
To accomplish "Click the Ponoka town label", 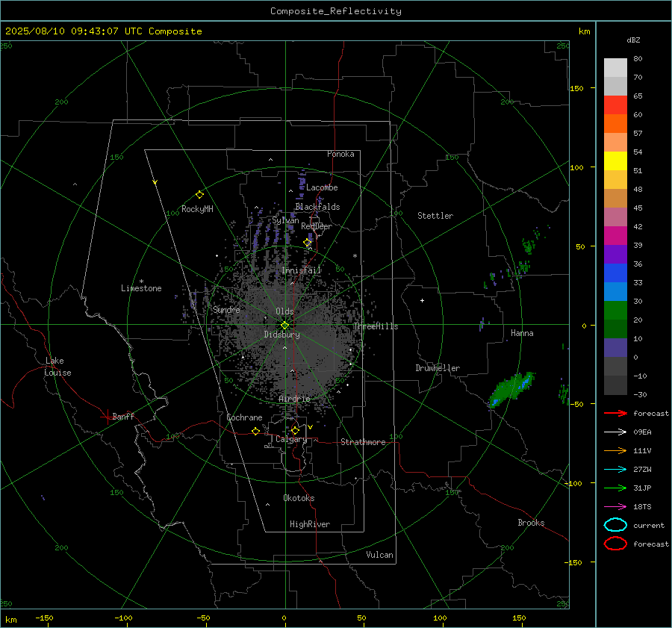I will 340,154.
